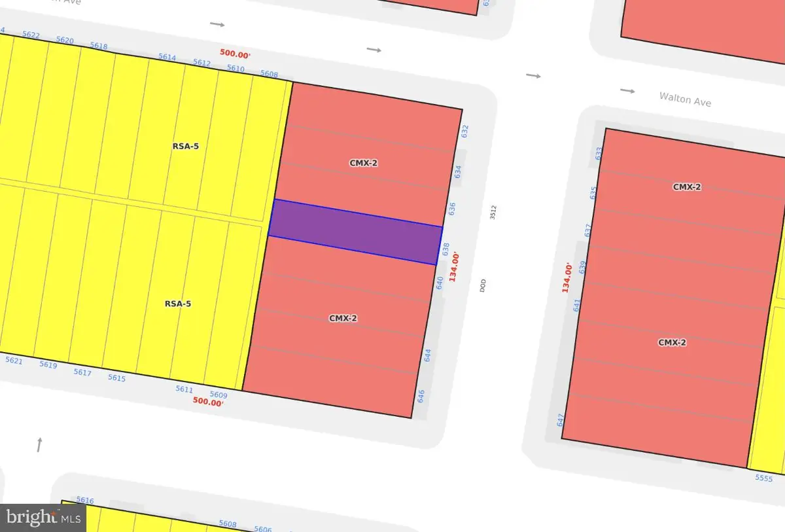Click the lower RSA-5 zone label

[179, 304]
